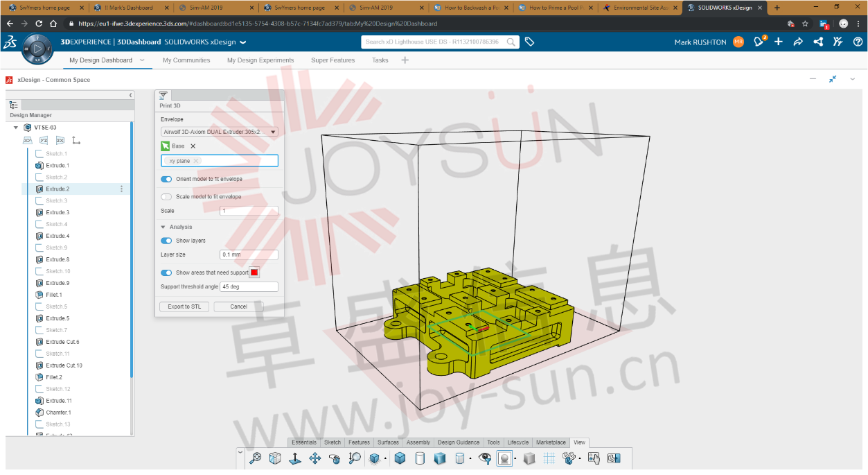Click the touch mode hand icon
This screenshot has height=475, width=868.
pyautogui.click(x=594, y=458)
